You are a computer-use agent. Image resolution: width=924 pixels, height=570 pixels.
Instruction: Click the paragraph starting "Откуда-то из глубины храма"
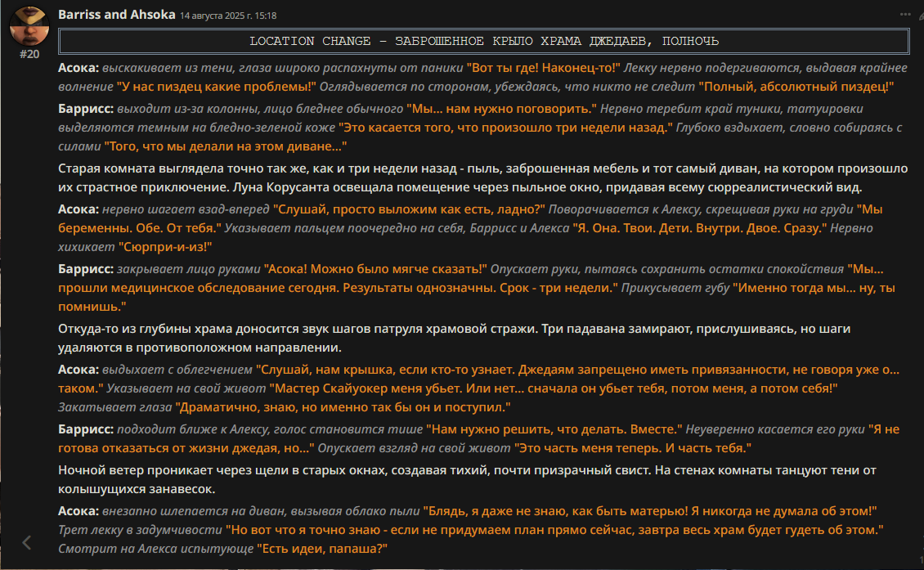454,338
